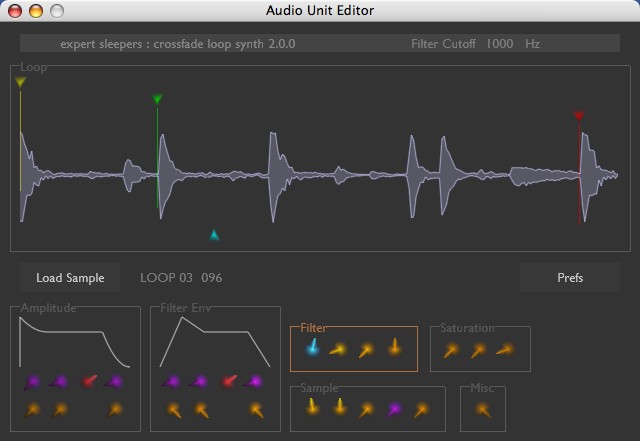Click the first yellow Sample section knob
This screenshot has width=640, height=441.
click(312, 407)
